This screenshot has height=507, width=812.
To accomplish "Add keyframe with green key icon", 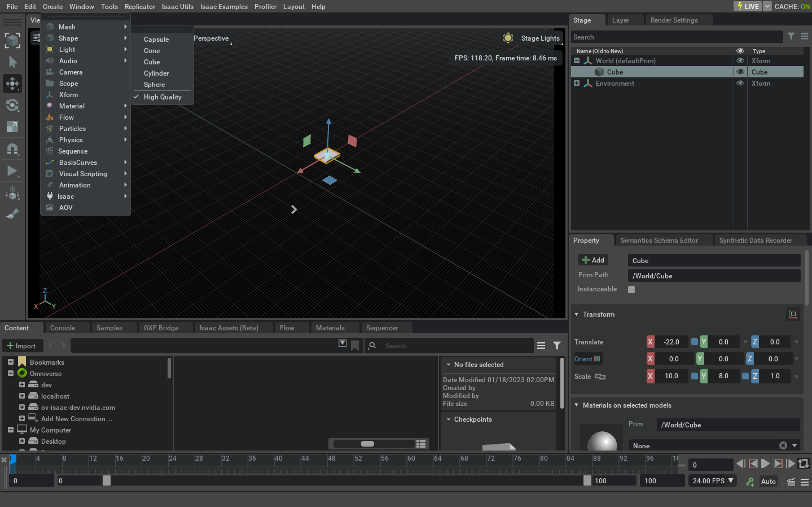I will 750,482.
